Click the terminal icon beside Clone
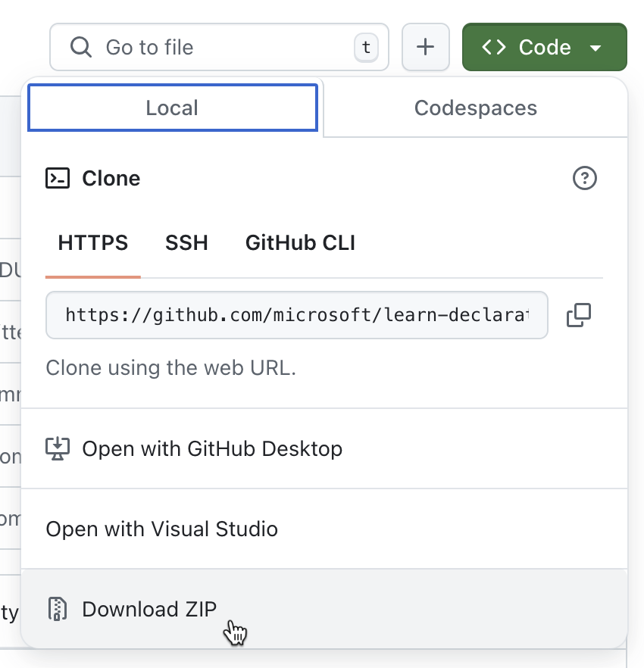This screenshot has width=644, height=668. pos(58,178)
